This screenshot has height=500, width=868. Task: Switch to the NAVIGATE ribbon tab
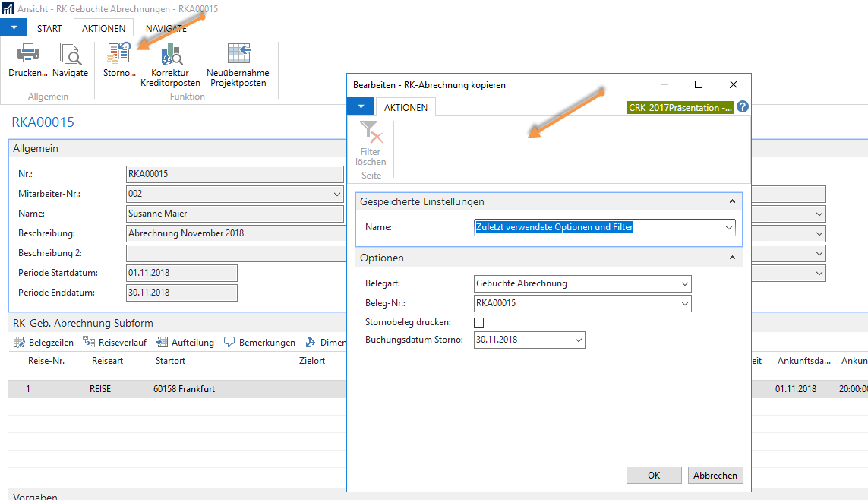pyautogui.click(x=166, y=28)
